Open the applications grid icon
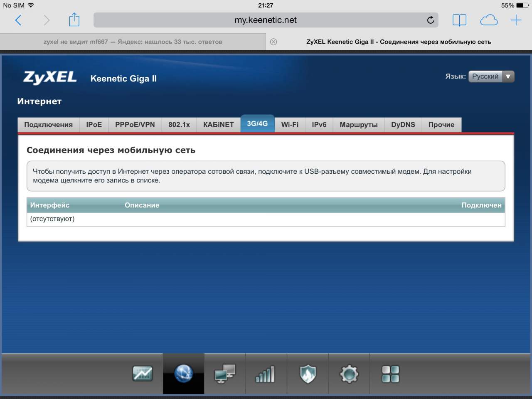The width and height of the screenshot is (532, 399). [390, 374]
